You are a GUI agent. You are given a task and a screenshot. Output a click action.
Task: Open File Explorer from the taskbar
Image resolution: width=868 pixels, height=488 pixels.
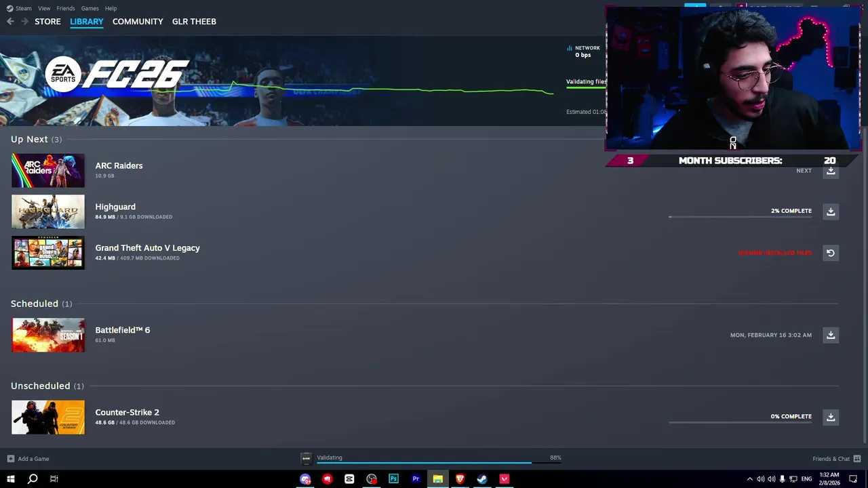tap(438, 479)
